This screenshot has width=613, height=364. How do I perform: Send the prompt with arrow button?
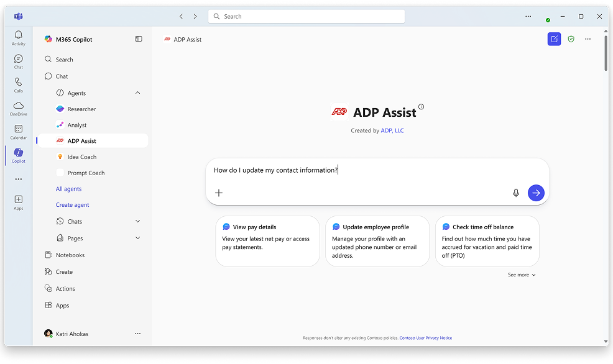(x=536, y=193)
